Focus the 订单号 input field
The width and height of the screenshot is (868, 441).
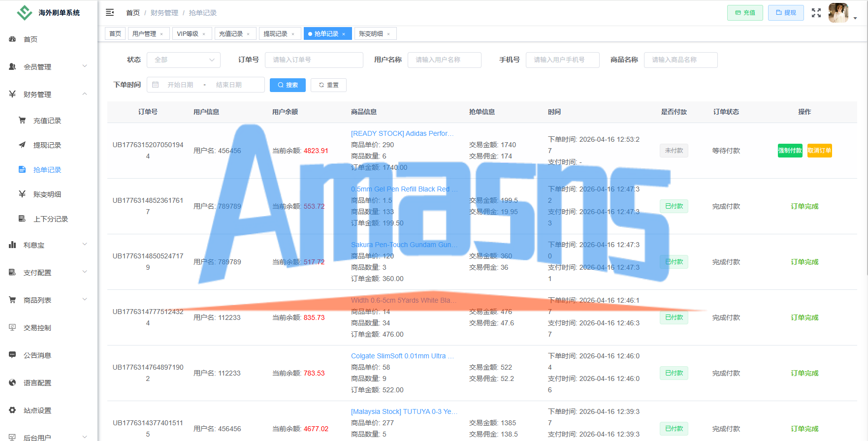tap(314, 60)
